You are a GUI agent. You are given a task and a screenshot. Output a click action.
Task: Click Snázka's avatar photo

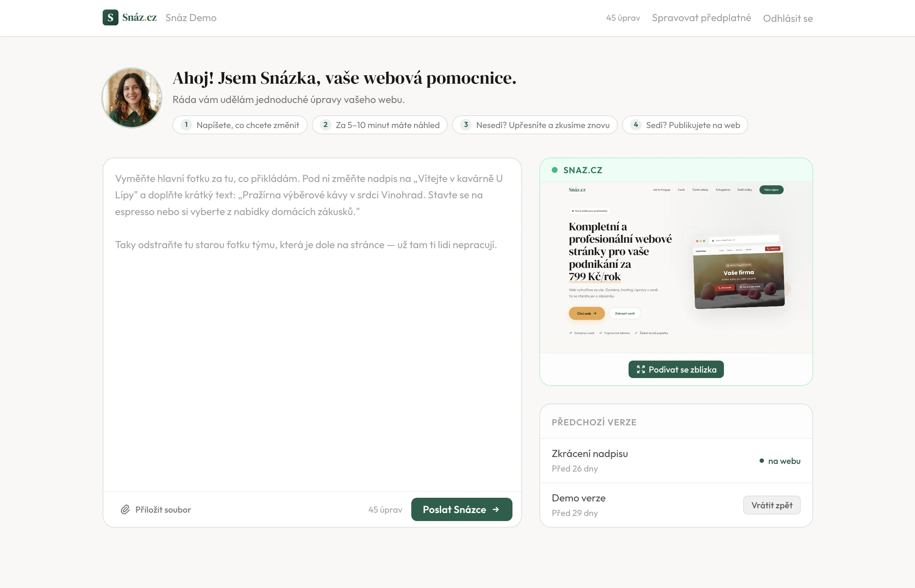pos(132,98)
